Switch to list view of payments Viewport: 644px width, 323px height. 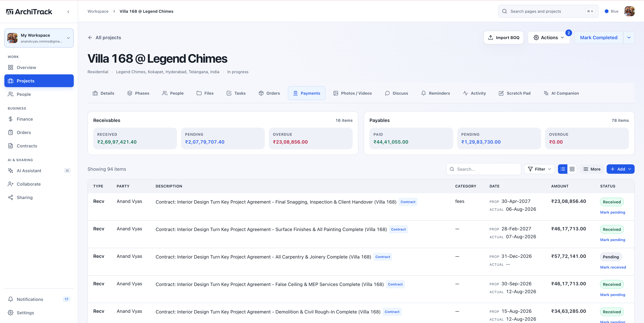[x=563, y=169]
